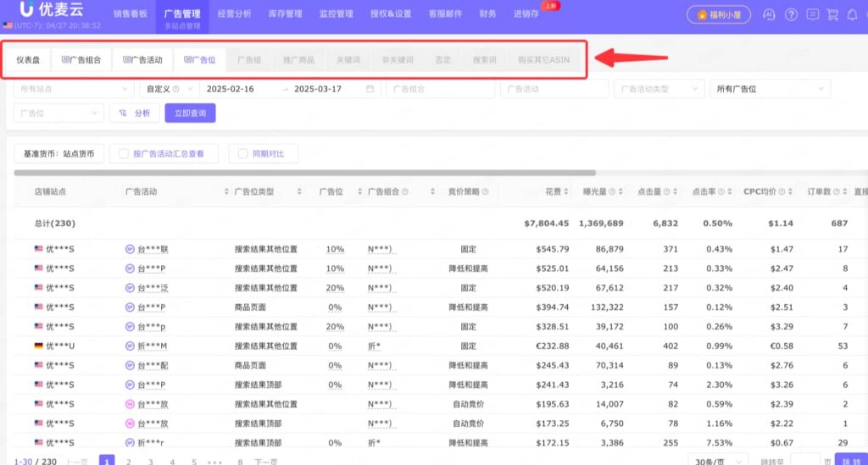This screenshot has width=868, height=465.
Task: Go to page 8 in pagination
Action: [x=240, y=461]
